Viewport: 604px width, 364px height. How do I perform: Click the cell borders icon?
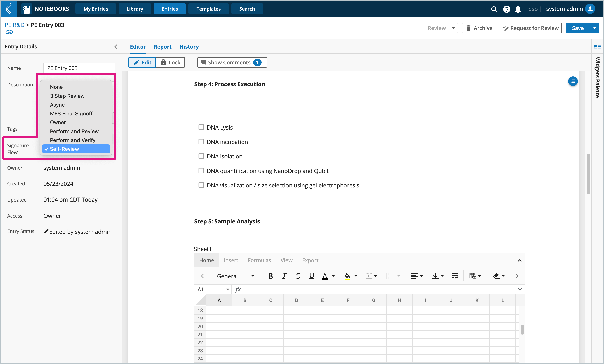click(x=368, y=276)
